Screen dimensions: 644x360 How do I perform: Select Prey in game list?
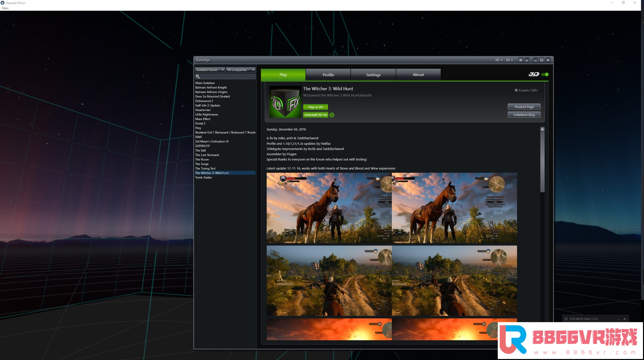point(225,128)
